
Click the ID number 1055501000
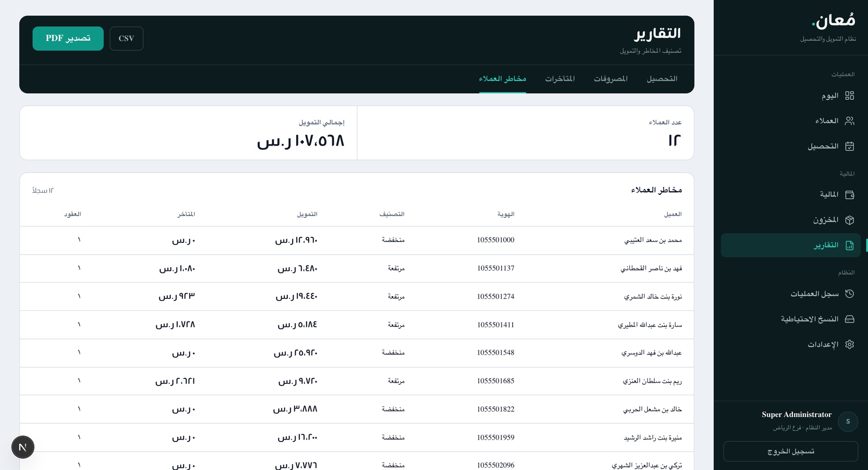496,240
